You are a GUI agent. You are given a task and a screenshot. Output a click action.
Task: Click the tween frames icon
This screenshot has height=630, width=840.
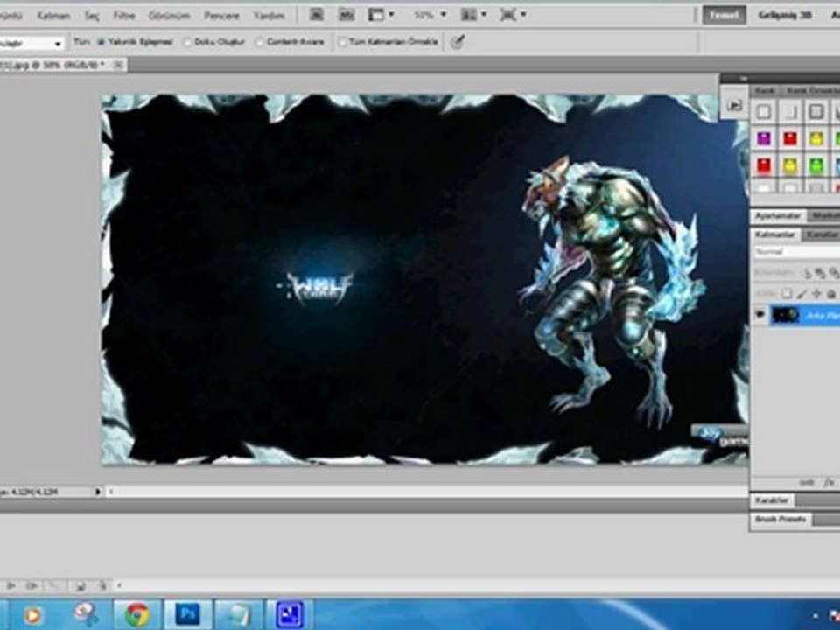(54, 586)
